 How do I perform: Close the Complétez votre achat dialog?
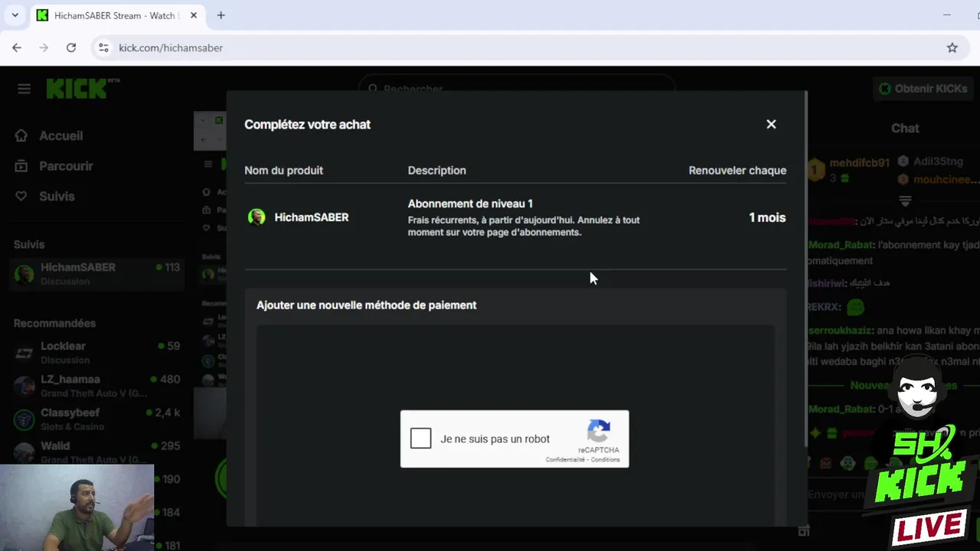(x=771, y=124)
